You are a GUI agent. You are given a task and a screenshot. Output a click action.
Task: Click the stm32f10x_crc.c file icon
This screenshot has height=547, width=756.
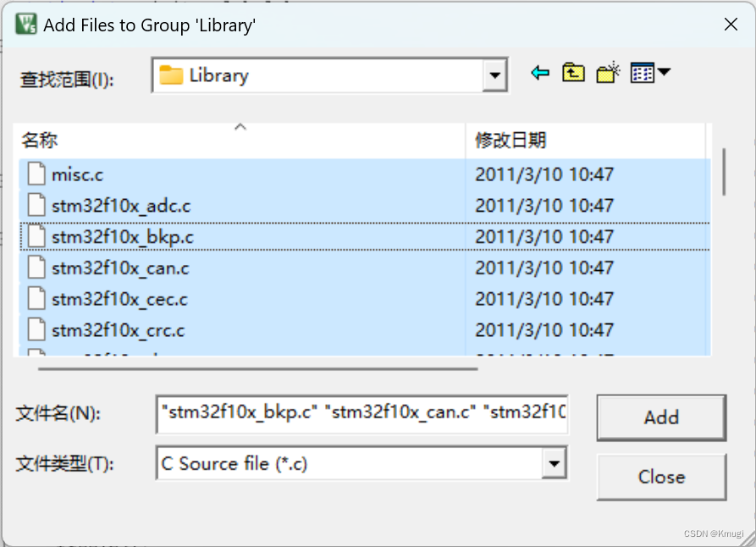(x=36, y=330)
